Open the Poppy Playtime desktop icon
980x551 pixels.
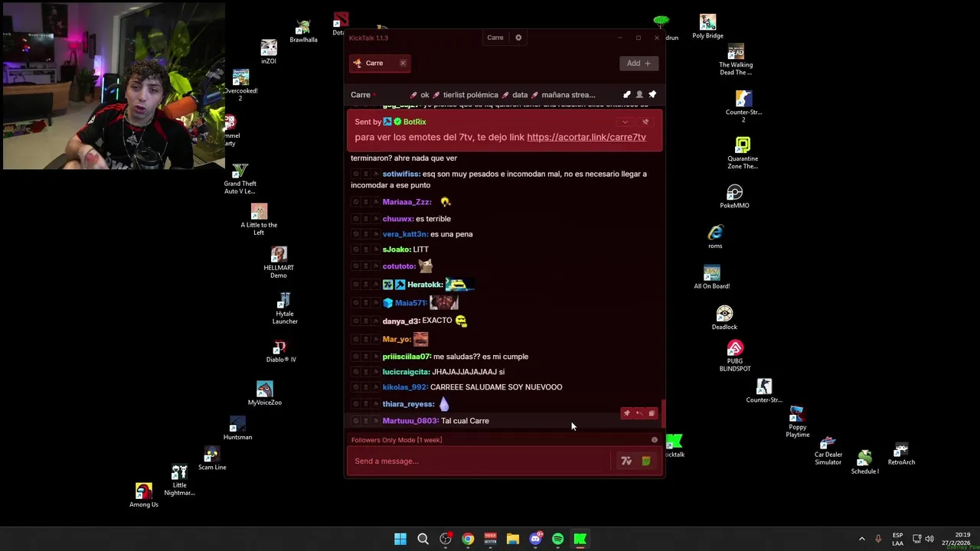pyautogui.click(x=797, y=422)
